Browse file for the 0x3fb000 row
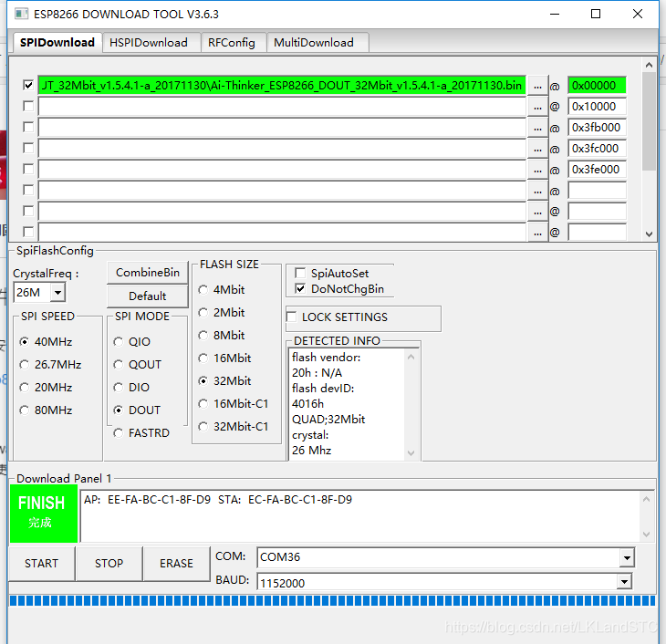 click(537, 128)
